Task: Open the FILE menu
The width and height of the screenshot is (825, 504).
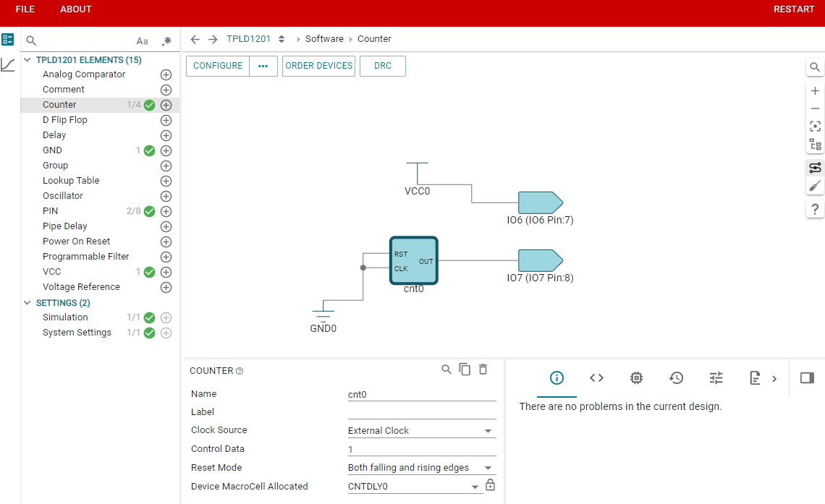Action: [x=25, y=9]
